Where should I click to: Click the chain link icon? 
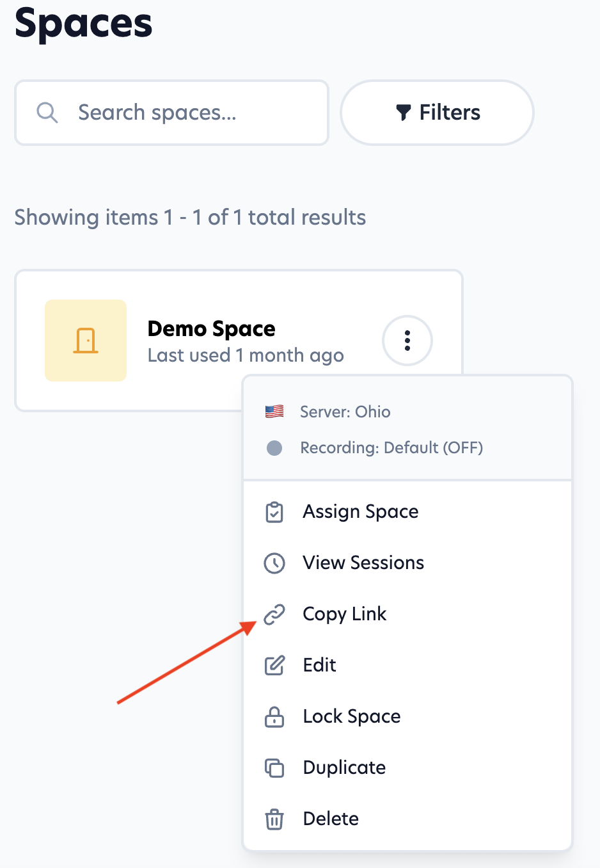click(274, 615)
